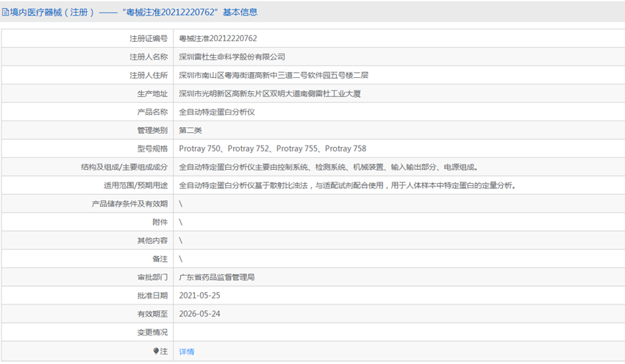The image size is (625, 364).
Task: Select approving department 广东省药品监督管理局
Action: (x=217, y=276)
